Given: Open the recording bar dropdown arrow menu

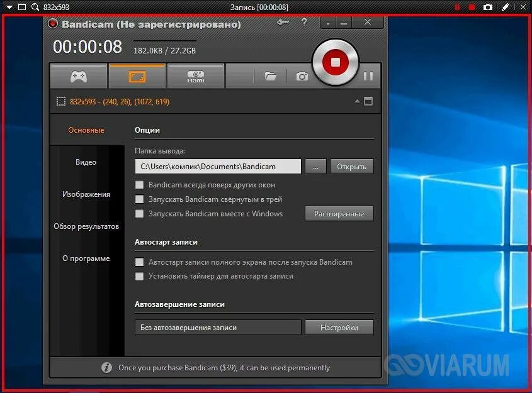Looking at the screenshot, I should [9, 7].
